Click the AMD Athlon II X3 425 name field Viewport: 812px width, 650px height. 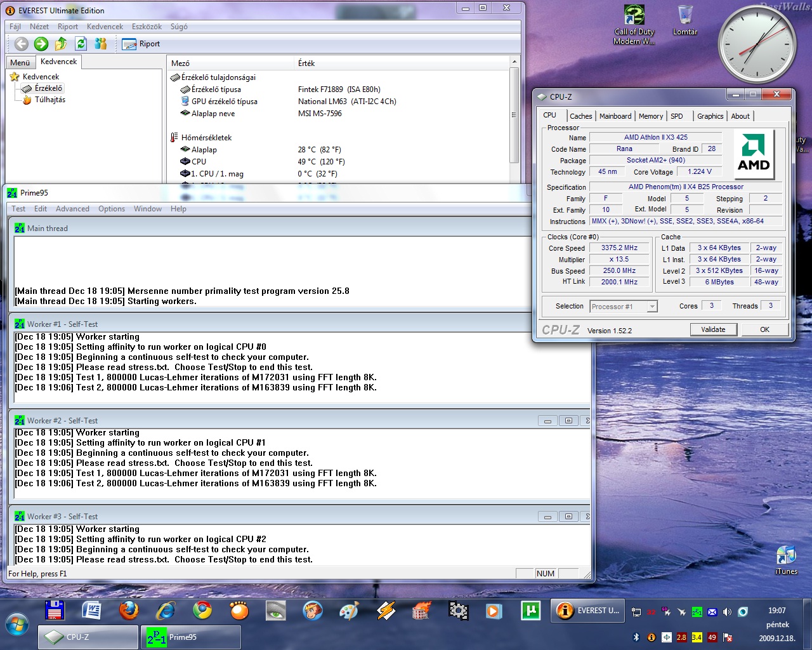[x=656, y=137]
